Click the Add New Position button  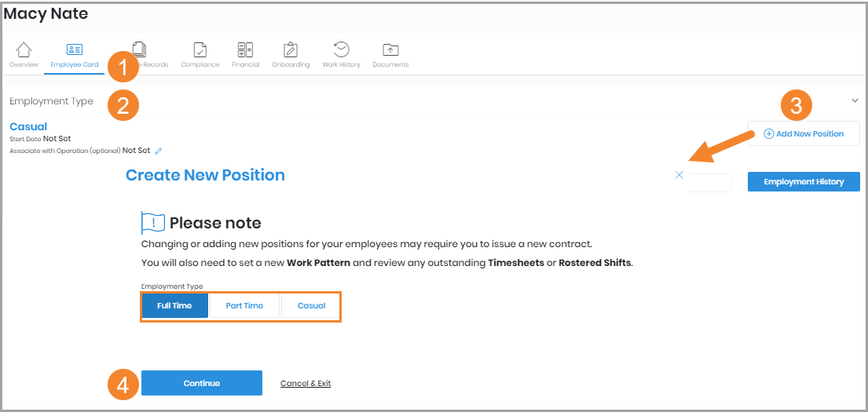[804, 133]
